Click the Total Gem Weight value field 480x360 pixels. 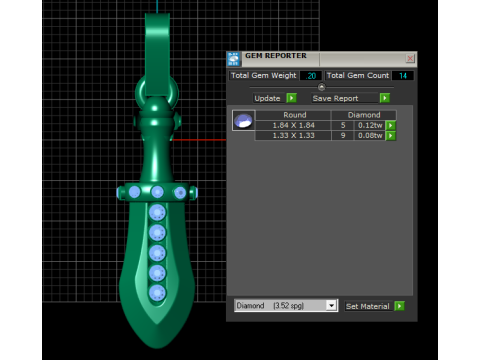pos(311,76)
